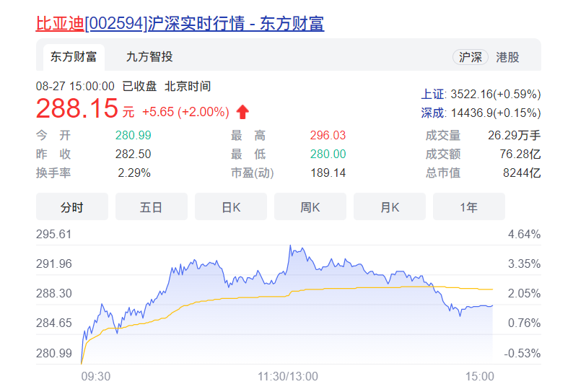Show the 五日 five-day chart

coord(152,207)
